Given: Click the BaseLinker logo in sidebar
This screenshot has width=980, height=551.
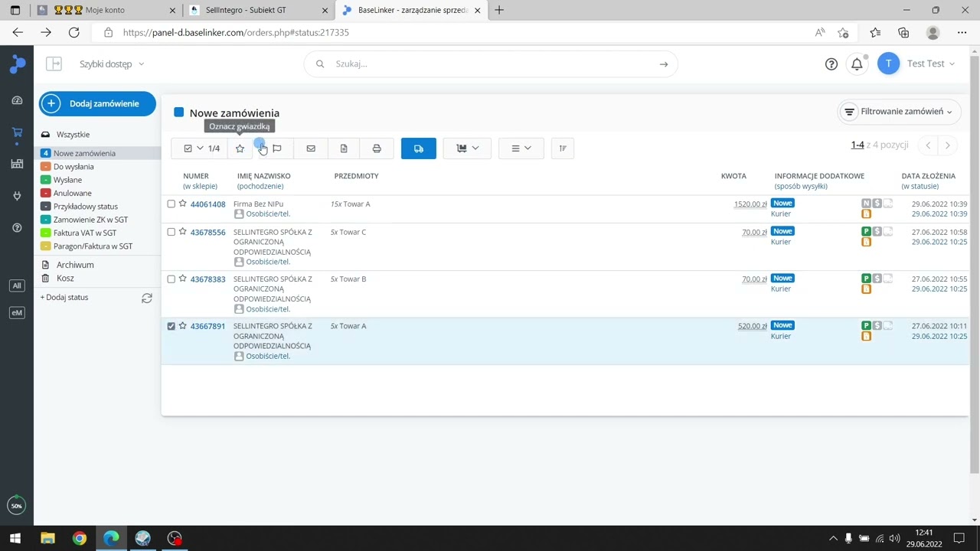Looking at the screenshot, I should (x=17, y=64).
